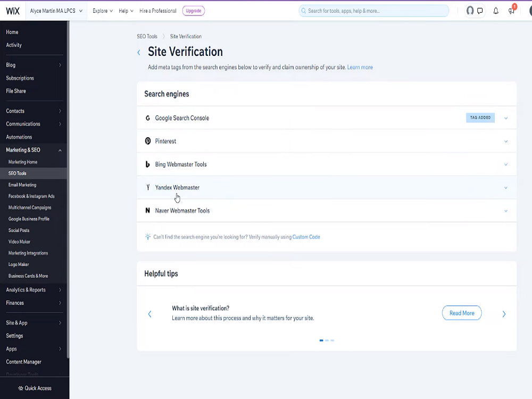The image size is (532, 399).
Task: Open Automations in sidebar
Action: [x=19, y=137]
